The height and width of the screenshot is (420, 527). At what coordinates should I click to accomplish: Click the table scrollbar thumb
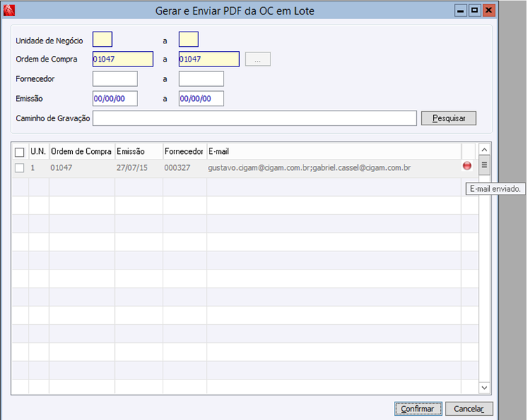484,164
